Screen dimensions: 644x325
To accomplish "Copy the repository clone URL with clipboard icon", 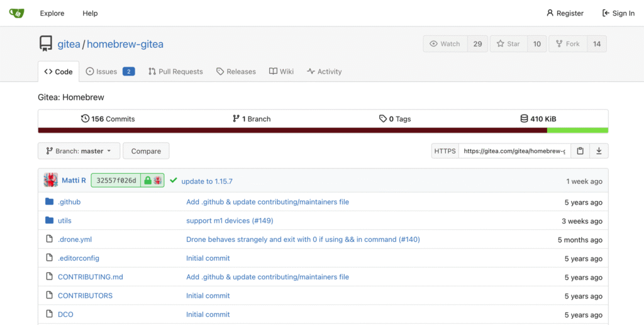I will pos(580,151).
